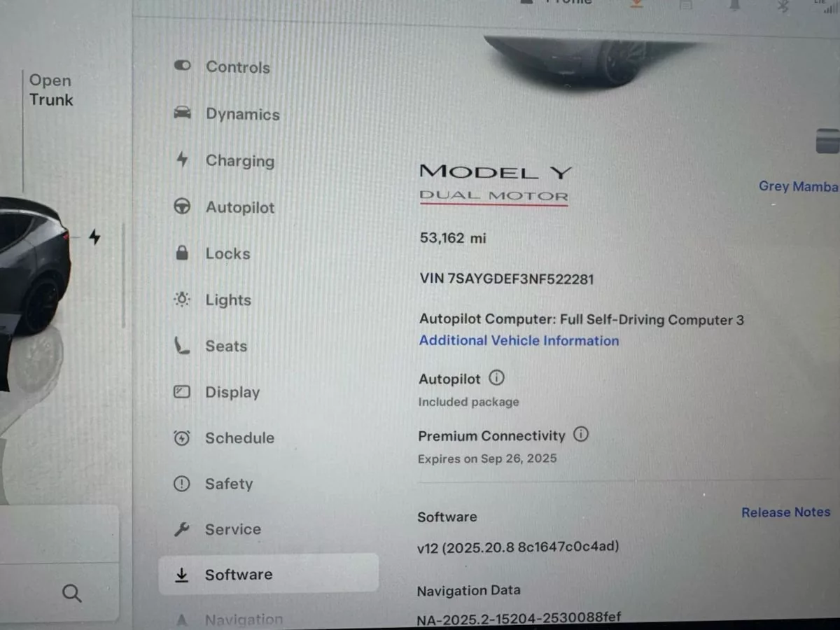This screenshot has width=840, height=630.
Task: View the Release Notes link
Action: coord(785,512)
